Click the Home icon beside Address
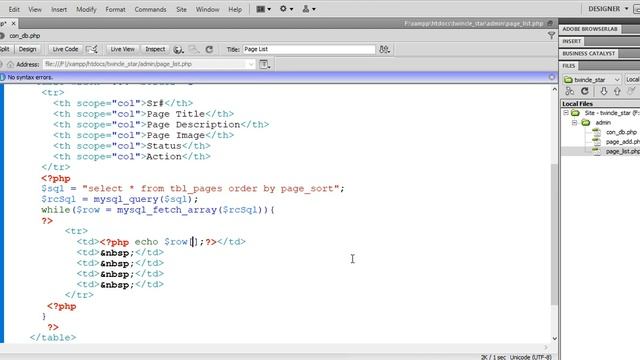This screenshot has width=640, height=360. click(x=10, y=64)
